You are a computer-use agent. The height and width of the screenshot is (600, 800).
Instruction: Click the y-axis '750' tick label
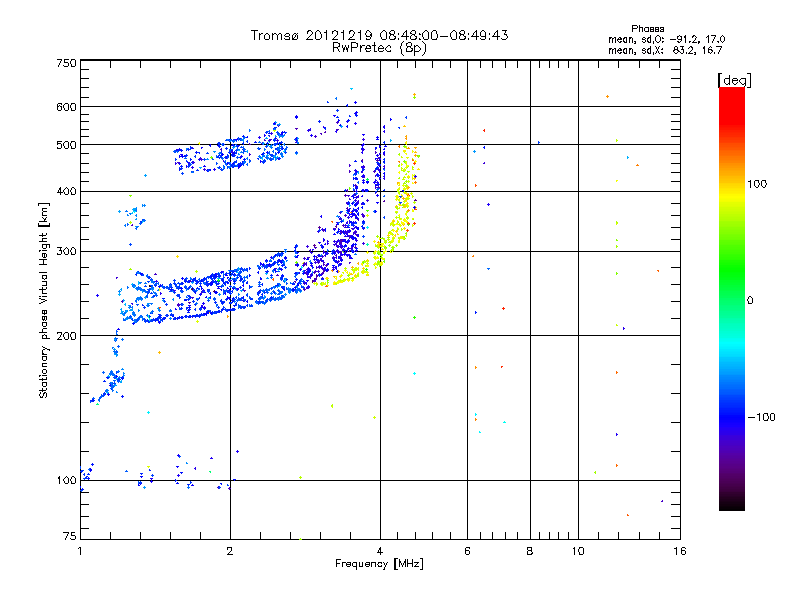point(66,63)
